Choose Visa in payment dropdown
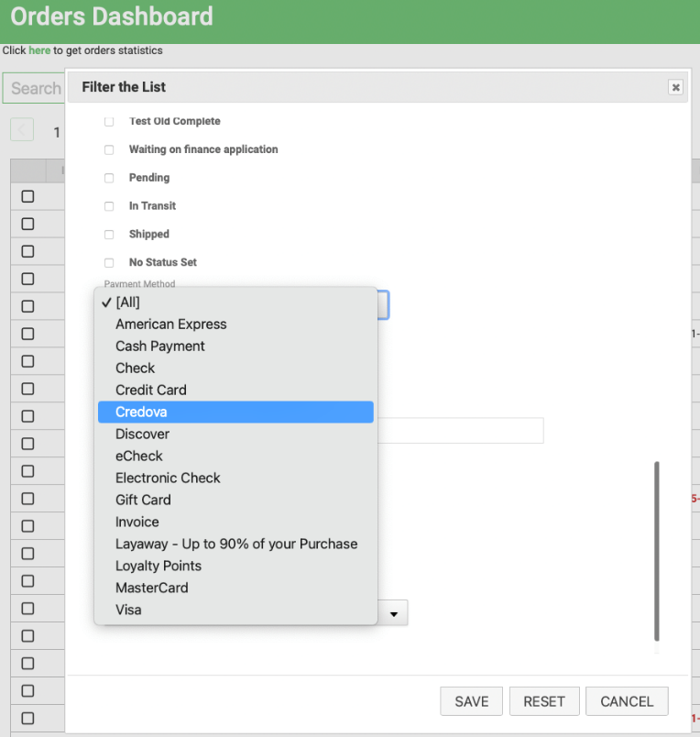 point(128,610)
